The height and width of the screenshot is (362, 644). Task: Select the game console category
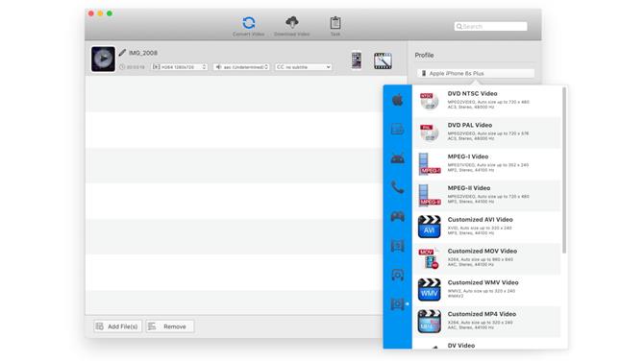point(397,216)
